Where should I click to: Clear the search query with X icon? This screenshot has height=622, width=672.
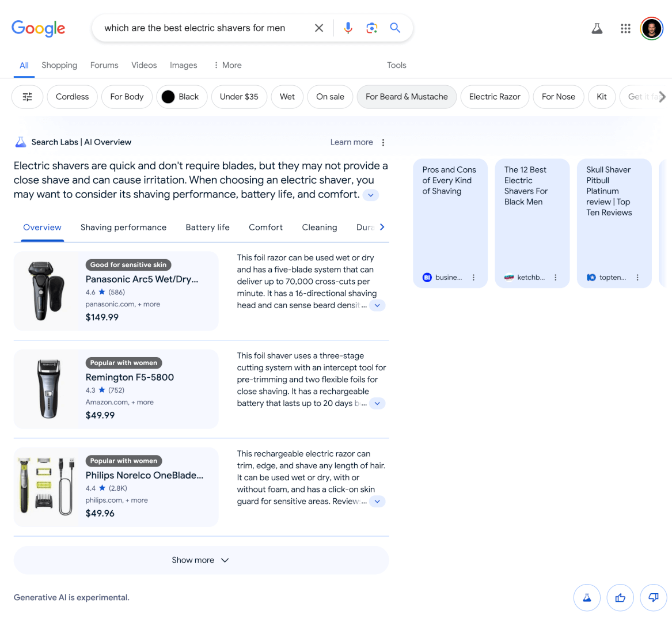click(x=319, y=28)
